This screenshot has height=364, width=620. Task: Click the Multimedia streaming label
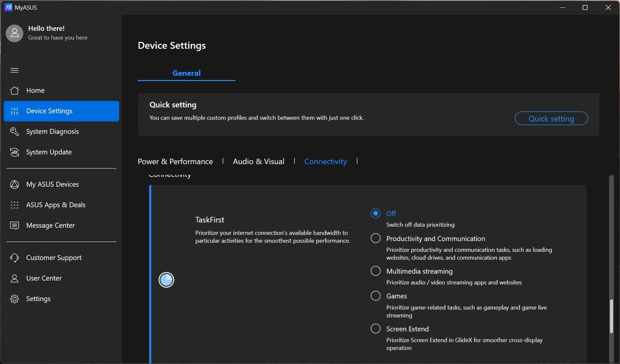tap(419, 271)
